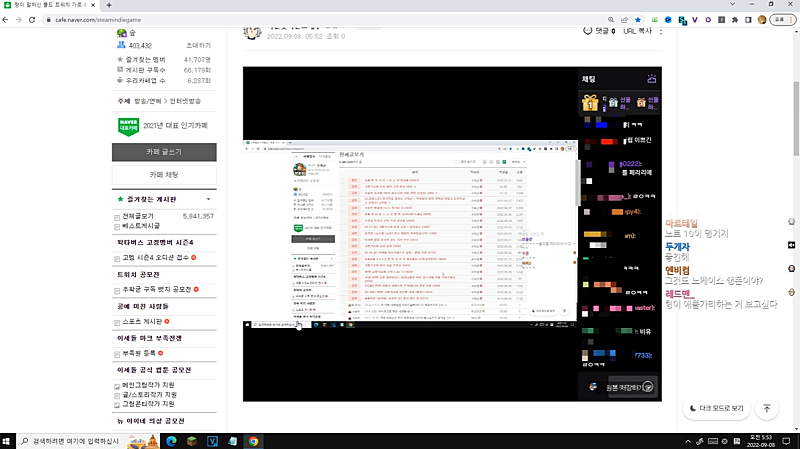Open the post's three-dot more menu
The width and height of the screenshot is (800, 449).
661,32
